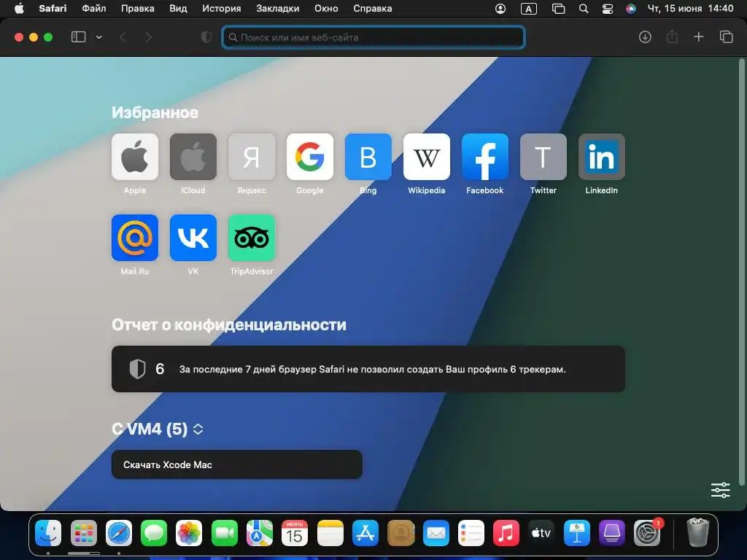The height and width of the screenshot is (560, 747).
Task: Toggle the Safari sidebar button
Action: 78,37
